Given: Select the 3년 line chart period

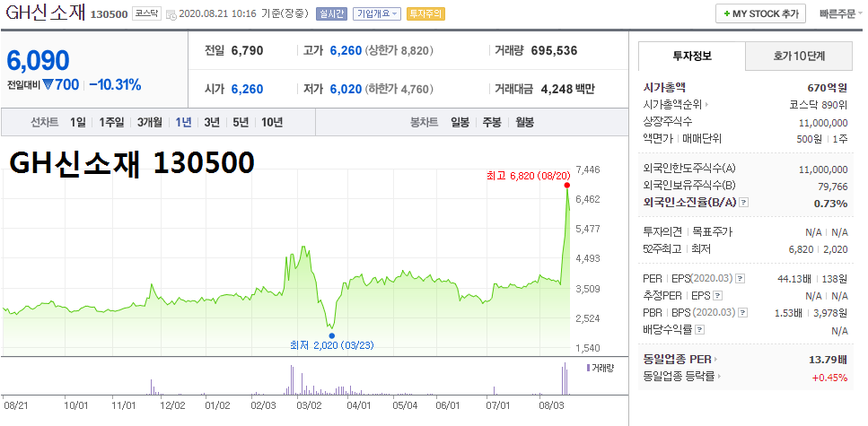Looking at the screenshot, I should (212, 122).
